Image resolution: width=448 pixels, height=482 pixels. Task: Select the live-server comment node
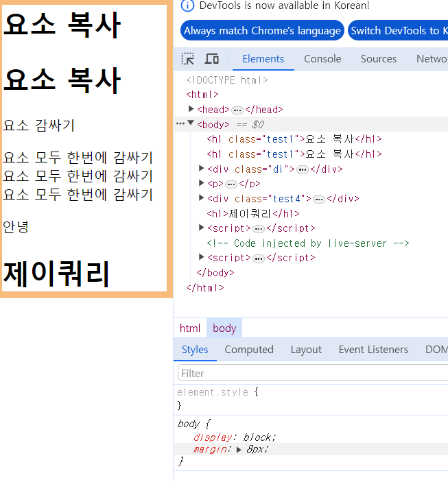pos(307,243)
